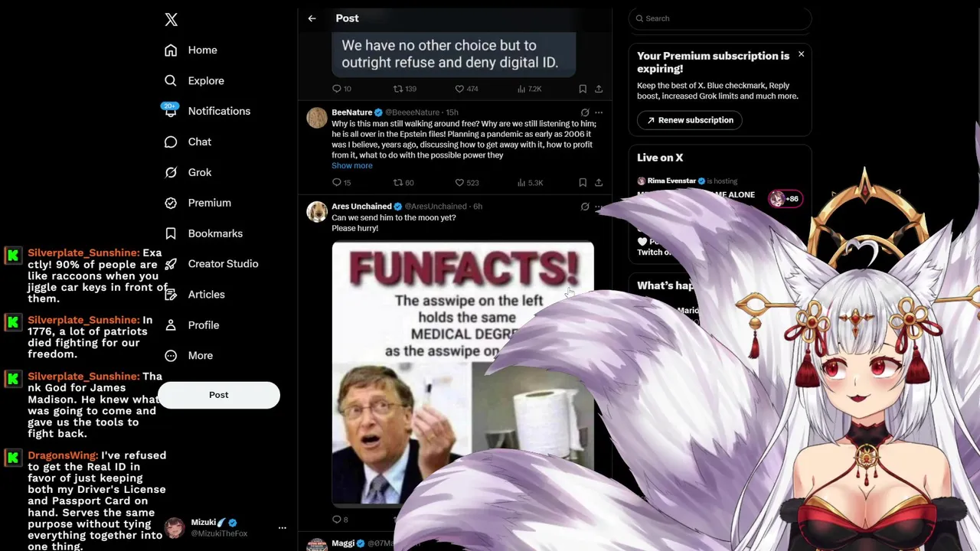Repost the BeeNature post
Image resolution: width=980 pixels, height=551 pixels.
click(397, 183)
